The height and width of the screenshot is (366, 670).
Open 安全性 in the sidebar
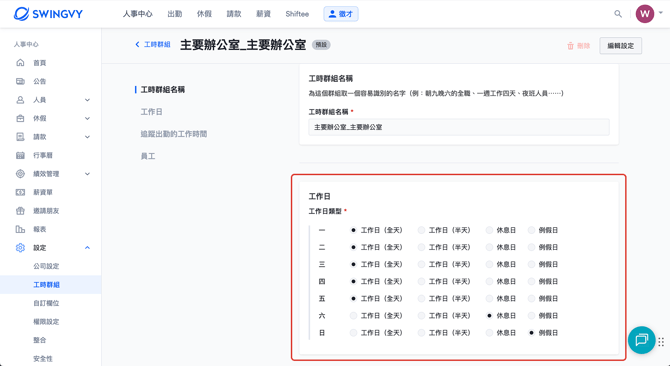click(x=43, y=359)
